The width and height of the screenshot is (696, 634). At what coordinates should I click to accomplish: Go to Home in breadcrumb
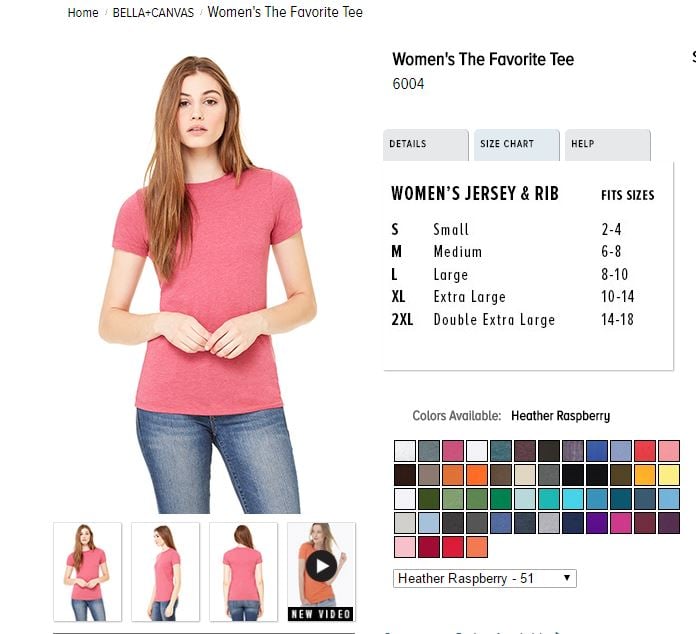coord(83,12)
